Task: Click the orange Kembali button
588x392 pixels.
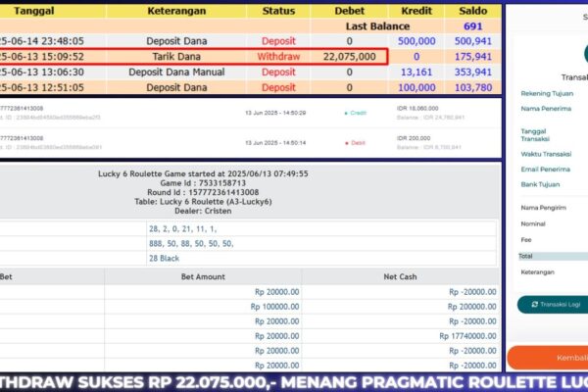Action: click(548, 358)
